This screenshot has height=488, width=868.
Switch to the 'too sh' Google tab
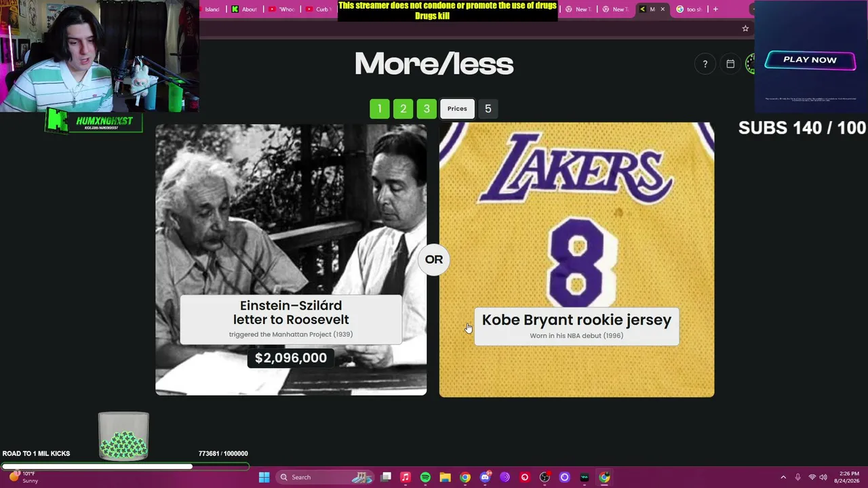click(688, 9)
